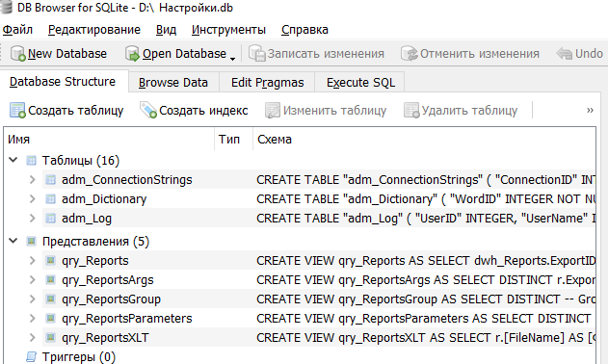The height and width of the screenshot is (364, 608).
Task: Click the Триггеры trigger icon
Action: [31, 356]
